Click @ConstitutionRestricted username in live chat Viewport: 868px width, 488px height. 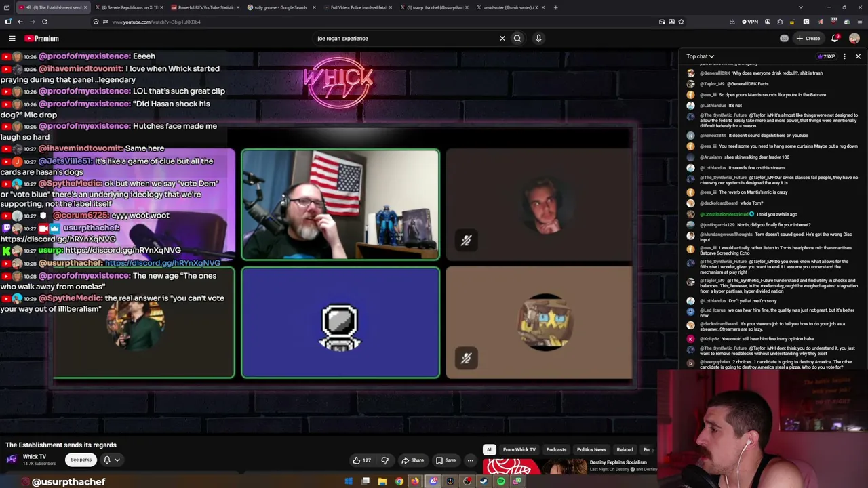click(x=724, y=214)
